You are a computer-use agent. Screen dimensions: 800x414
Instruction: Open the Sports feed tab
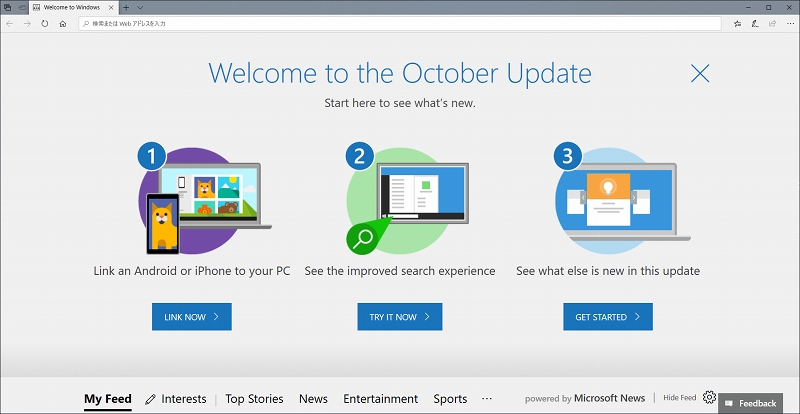click(x=450, y=399)
